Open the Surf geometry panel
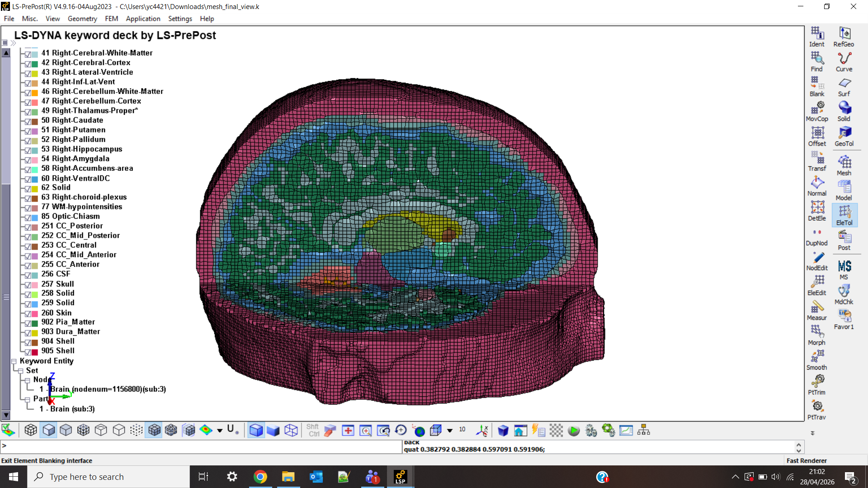The height and width of the screenshot is (488, 868). [x=844, y=86]
